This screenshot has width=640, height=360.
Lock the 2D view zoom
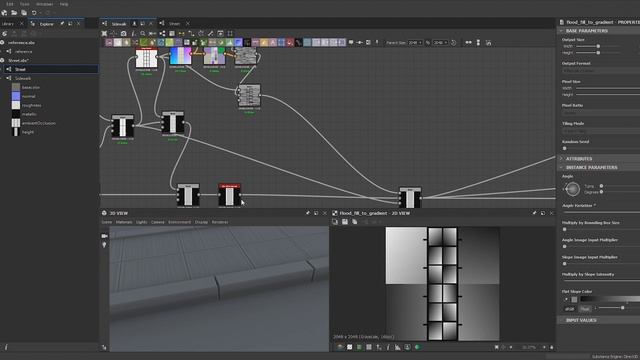click(x=552, y=347)
